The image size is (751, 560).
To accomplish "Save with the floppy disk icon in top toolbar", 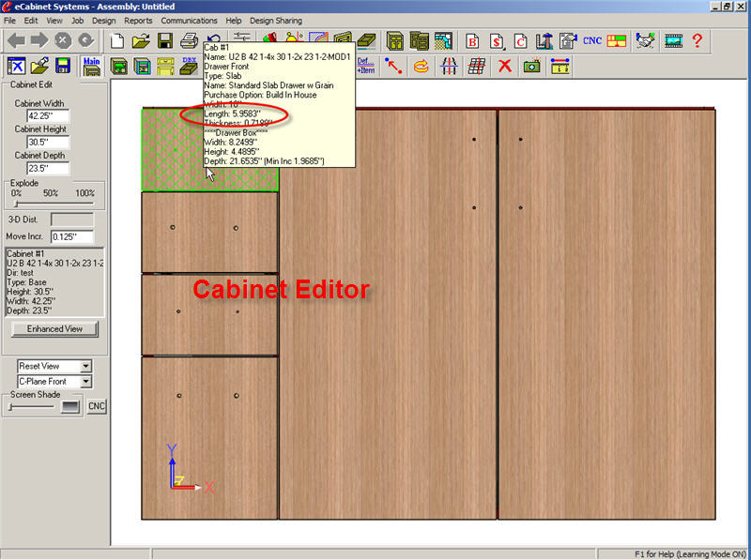I will [165, 40].
